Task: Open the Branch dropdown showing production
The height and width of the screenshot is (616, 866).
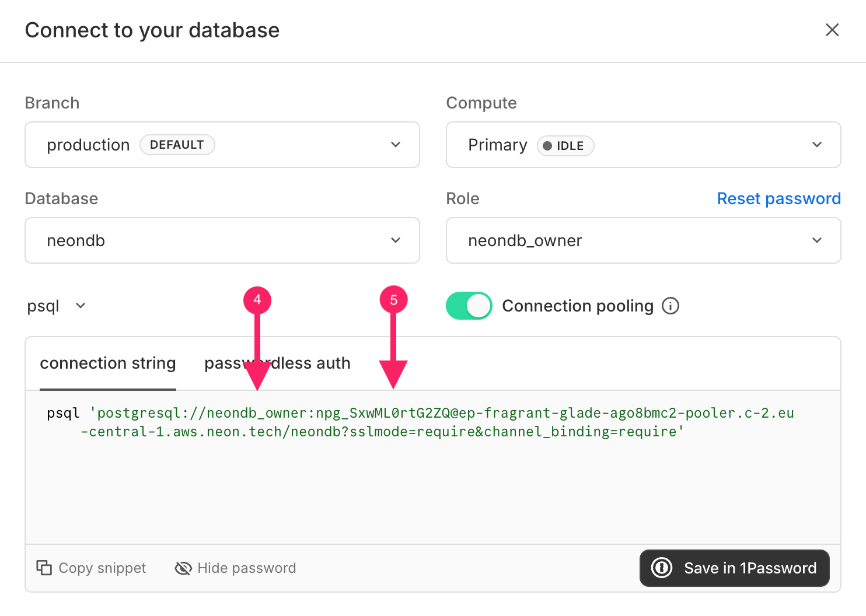Action: coord(222,145)
